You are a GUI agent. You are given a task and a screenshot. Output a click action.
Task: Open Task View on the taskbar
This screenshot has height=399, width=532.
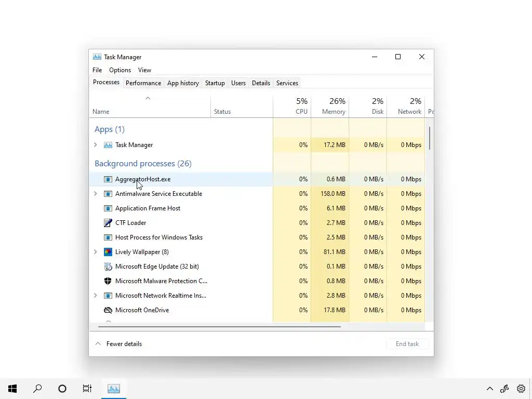[87, 389]
